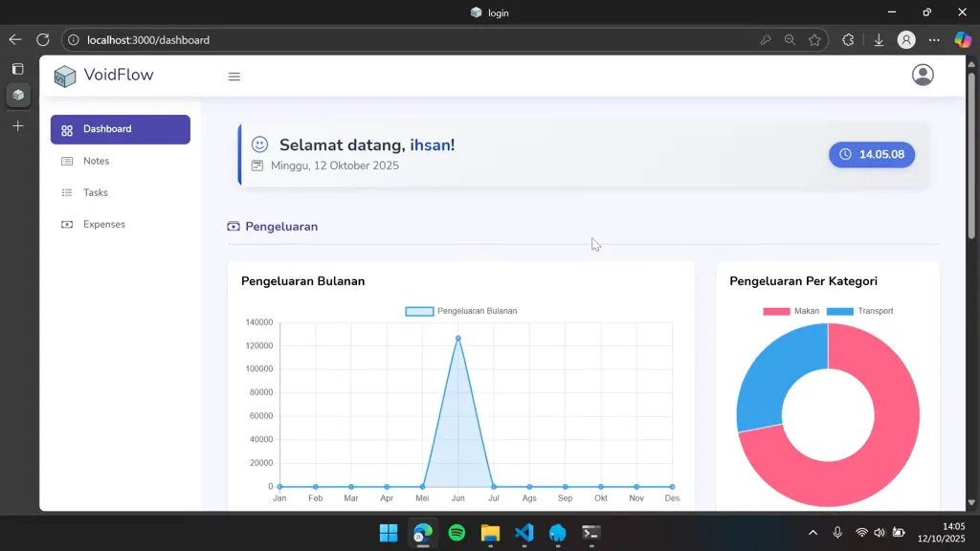This screenshot has height=551, width=980.
Task: Click the Jun peak data point
Action: click(x=458, y=338)
